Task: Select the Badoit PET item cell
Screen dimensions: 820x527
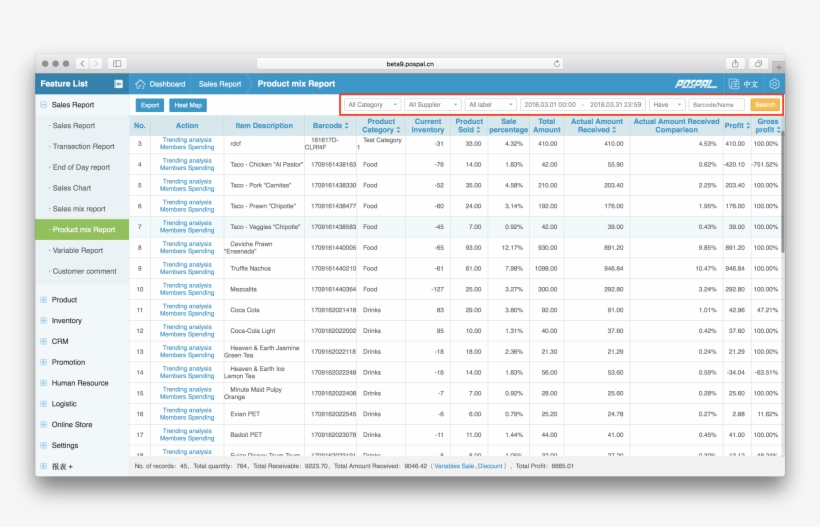Action: (264, 435)
